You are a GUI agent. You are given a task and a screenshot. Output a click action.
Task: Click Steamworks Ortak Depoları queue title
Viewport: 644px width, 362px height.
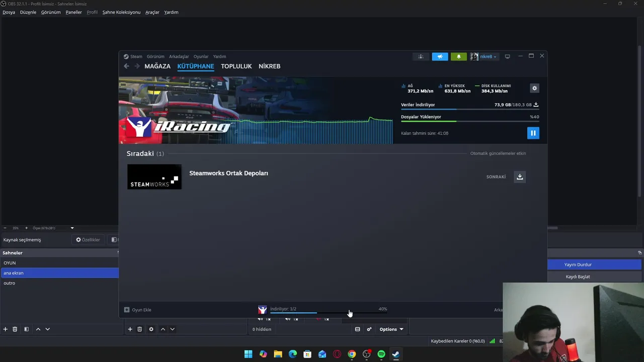click(228, 173)
